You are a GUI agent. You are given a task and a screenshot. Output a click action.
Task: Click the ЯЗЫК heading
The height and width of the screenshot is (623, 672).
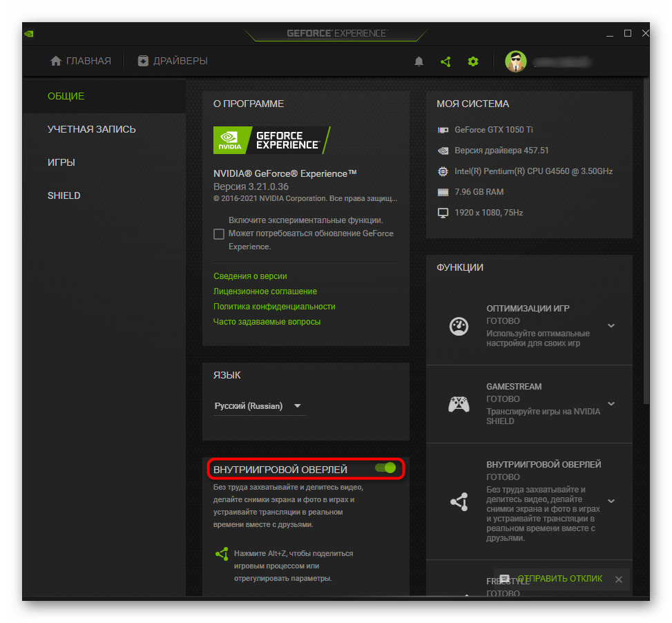click(227, 375)
